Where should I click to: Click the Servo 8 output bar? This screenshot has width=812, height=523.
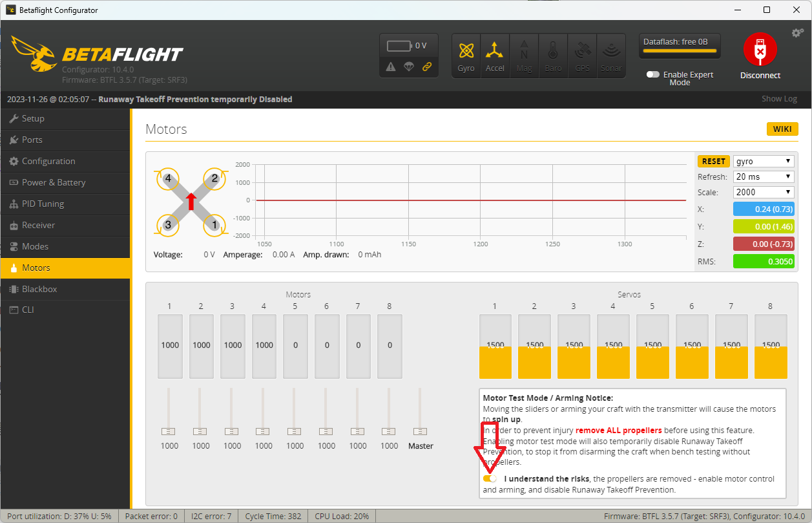coord(771,347)
